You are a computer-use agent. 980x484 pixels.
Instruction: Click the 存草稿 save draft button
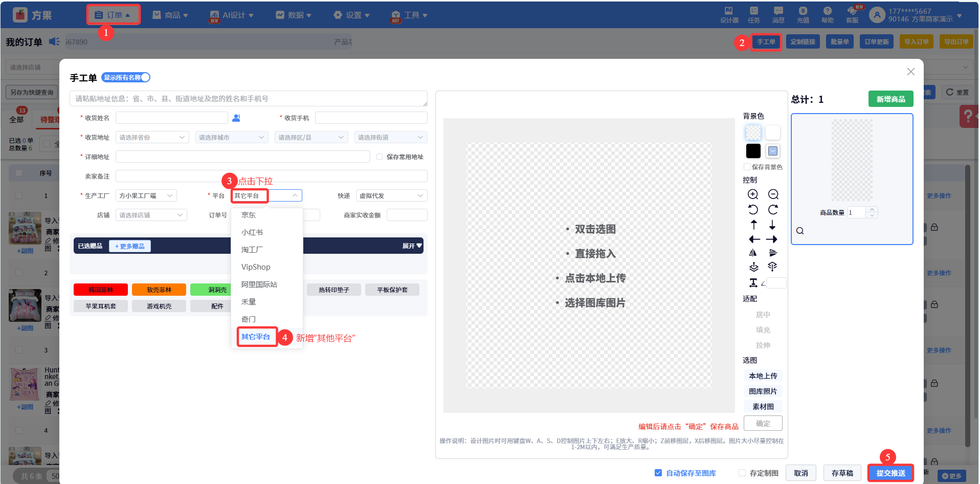(842, 473)
